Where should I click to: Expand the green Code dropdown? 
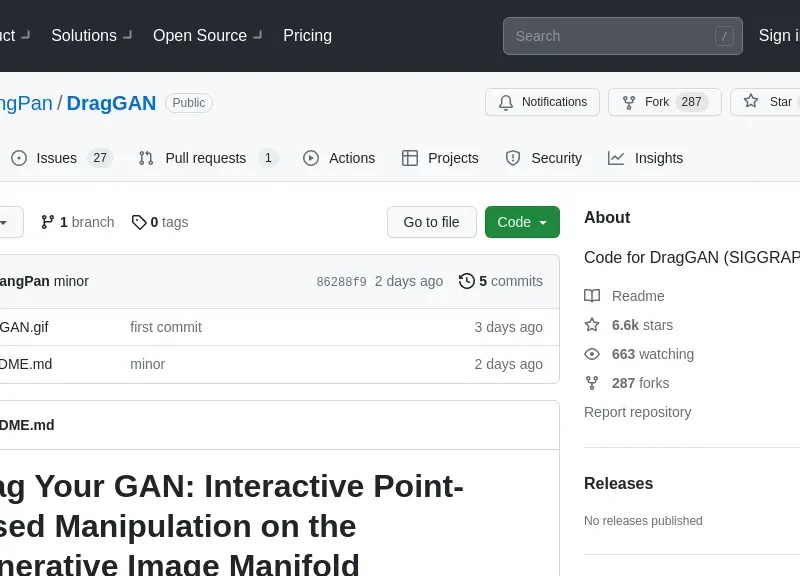522,222
